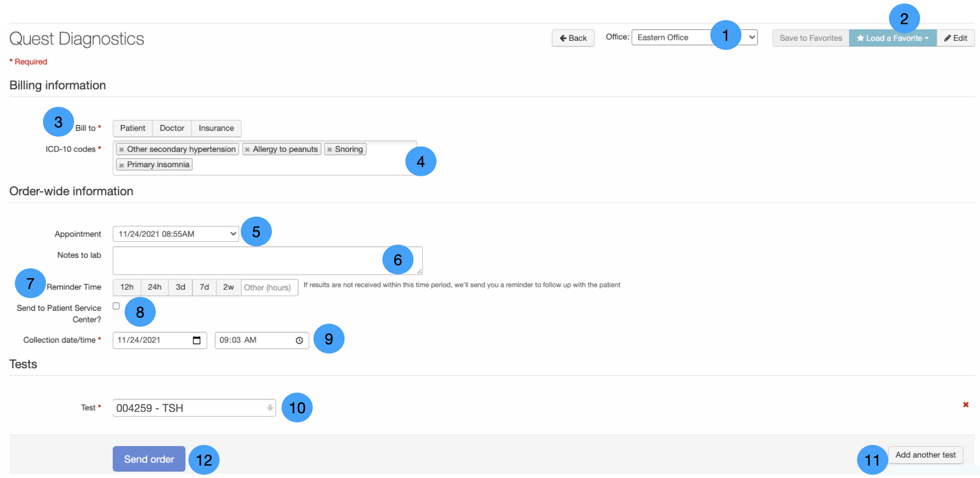Click the Notes to lab text area
The height and width of the screenshot is (478, 980).
pos(268,261)
